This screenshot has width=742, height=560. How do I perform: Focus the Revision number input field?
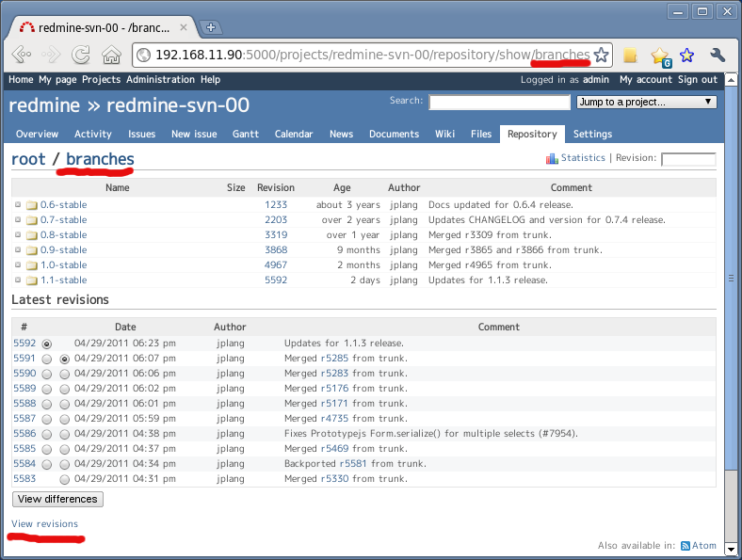coord(688,159)
